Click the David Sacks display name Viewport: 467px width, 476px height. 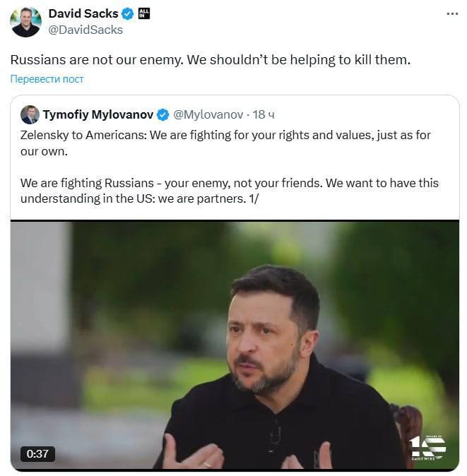pyautogui.click(x=83, y=13)
